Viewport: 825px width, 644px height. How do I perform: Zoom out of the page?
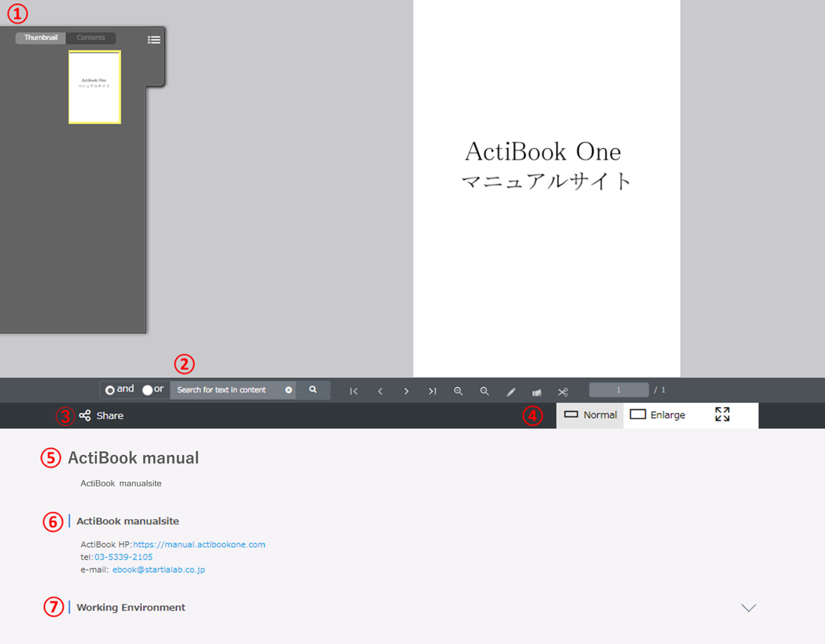click(x=484, y=391)
